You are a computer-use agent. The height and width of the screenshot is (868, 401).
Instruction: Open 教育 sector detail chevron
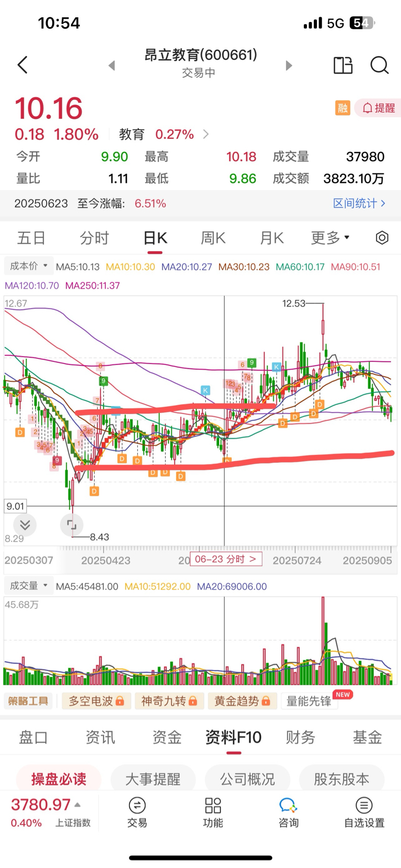(206, 134)
